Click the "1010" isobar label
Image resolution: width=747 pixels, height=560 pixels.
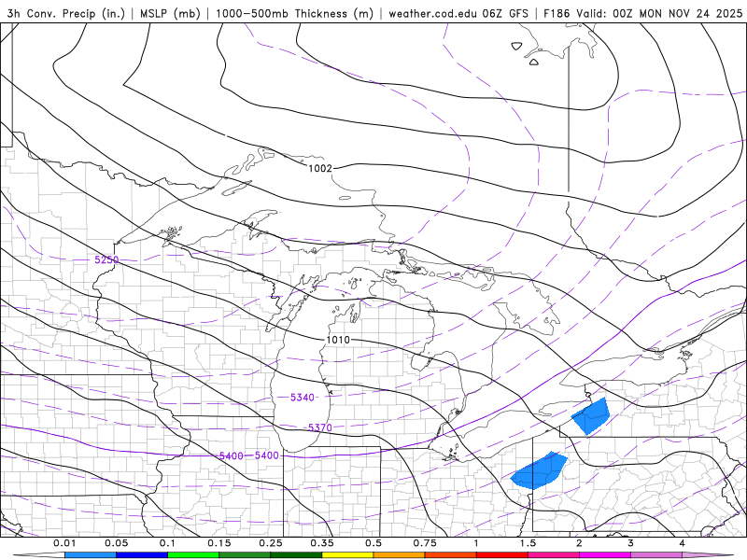pos(338,340)
